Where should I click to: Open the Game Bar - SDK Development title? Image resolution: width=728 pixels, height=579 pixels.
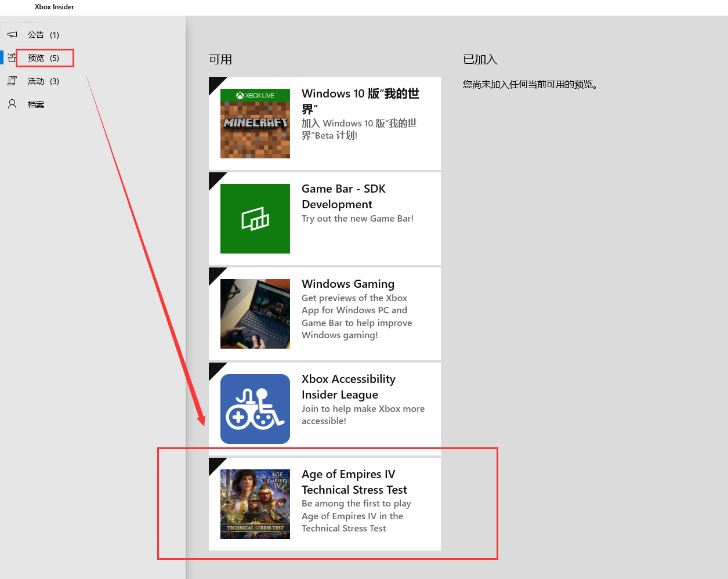[343, 196]
